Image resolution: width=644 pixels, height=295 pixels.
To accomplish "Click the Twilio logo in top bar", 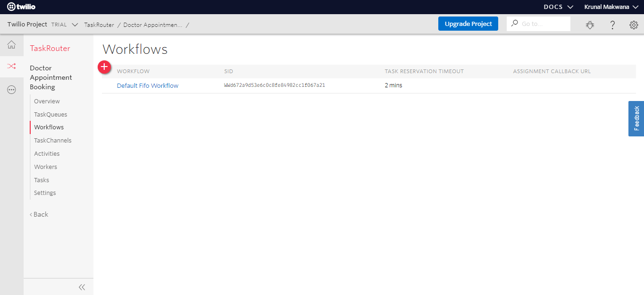I will coord(21,7).
